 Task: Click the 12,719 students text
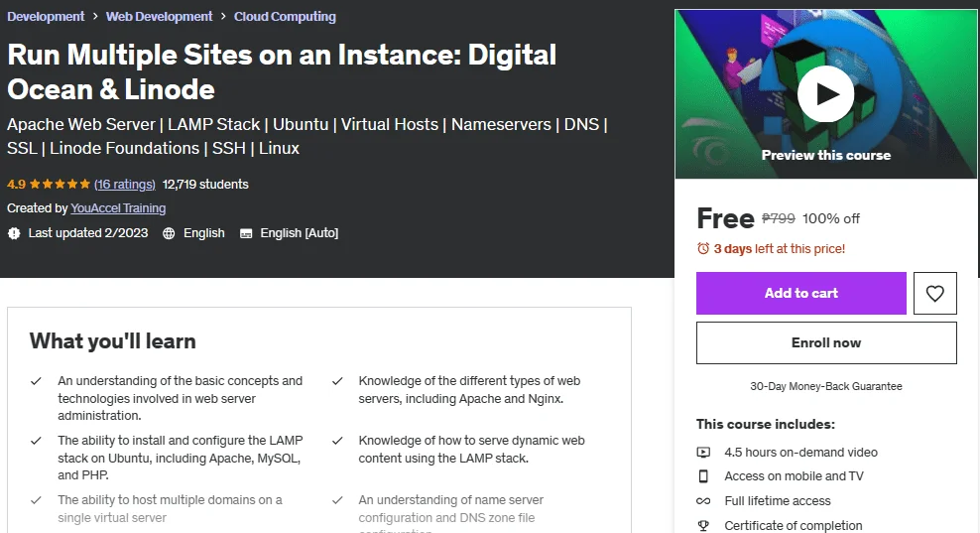205,184
